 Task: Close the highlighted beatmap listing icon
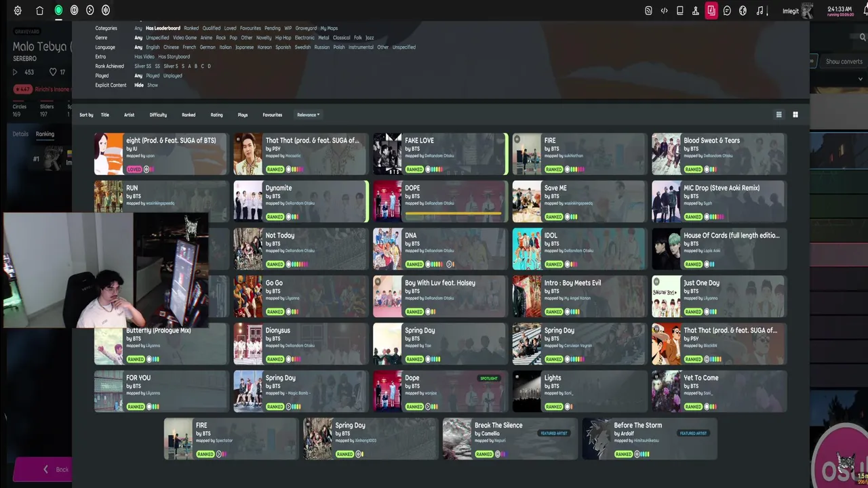point(711,10)
